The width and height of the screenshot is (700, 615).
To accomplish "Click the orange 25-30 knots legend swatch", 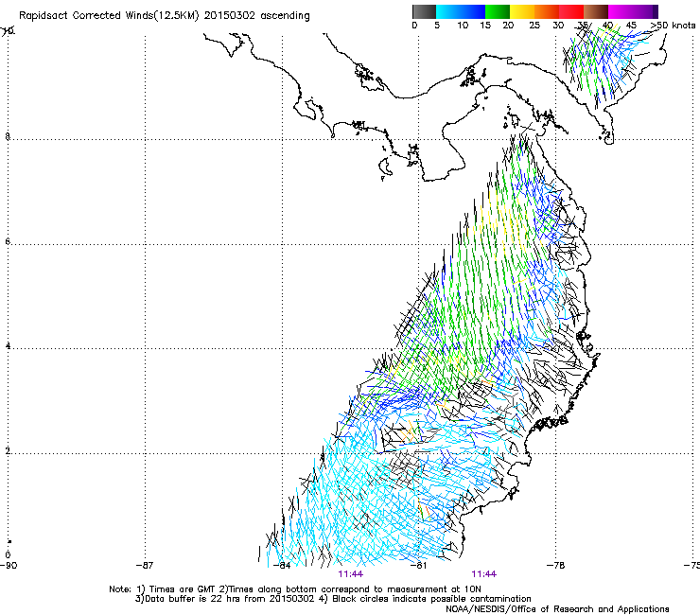I will [x=547, y=11].
